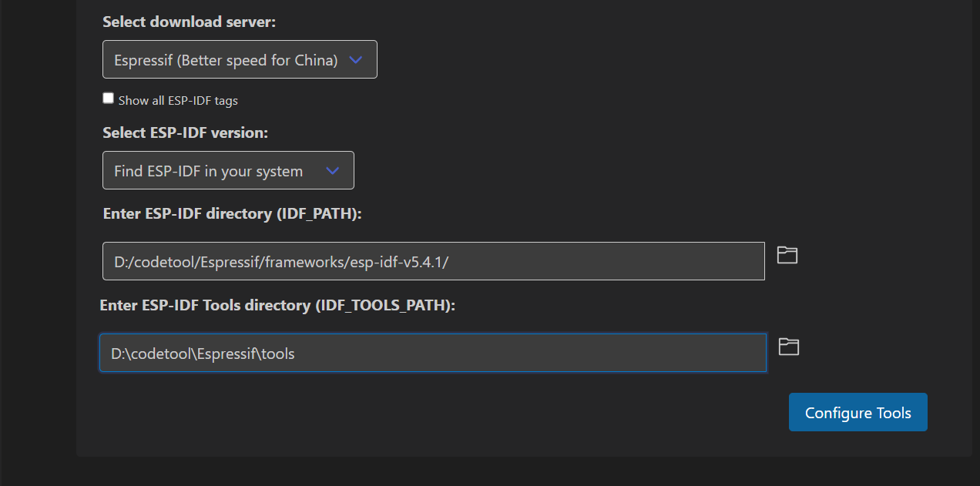Click the IDF_TOOLS_PATH text field
The width and height of the screenshot is (980, 486).
point(433,353)
